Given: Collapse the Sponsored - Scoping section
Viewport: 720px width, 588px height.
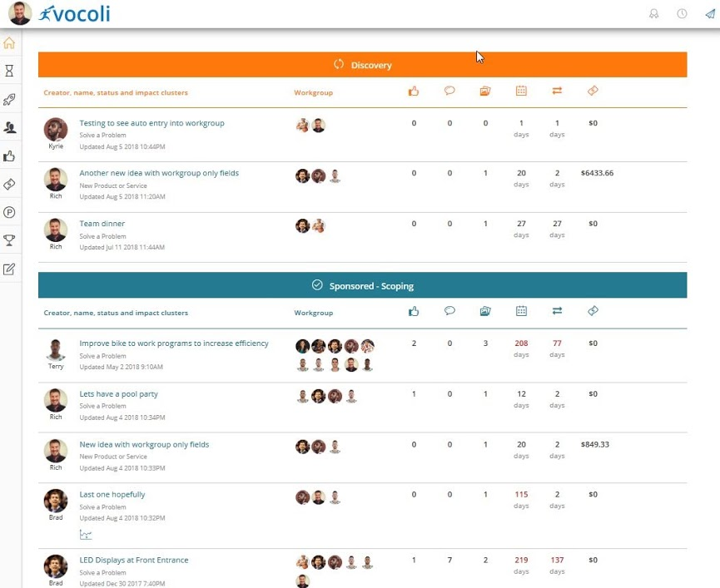Looking at the screenshot, I should 361,284.
